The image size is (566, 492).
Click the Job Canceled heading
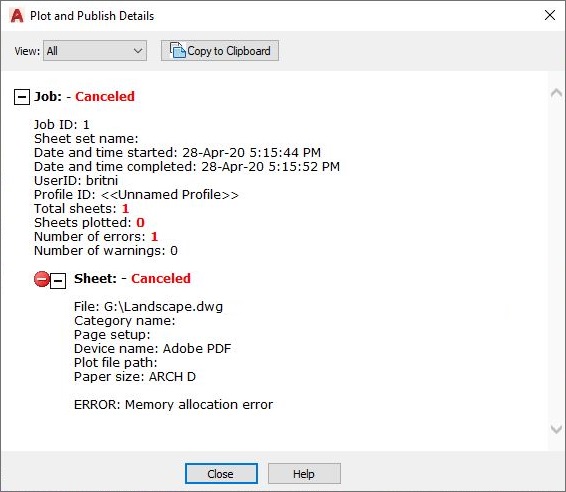pyautogui.click(x=84, y=96)
